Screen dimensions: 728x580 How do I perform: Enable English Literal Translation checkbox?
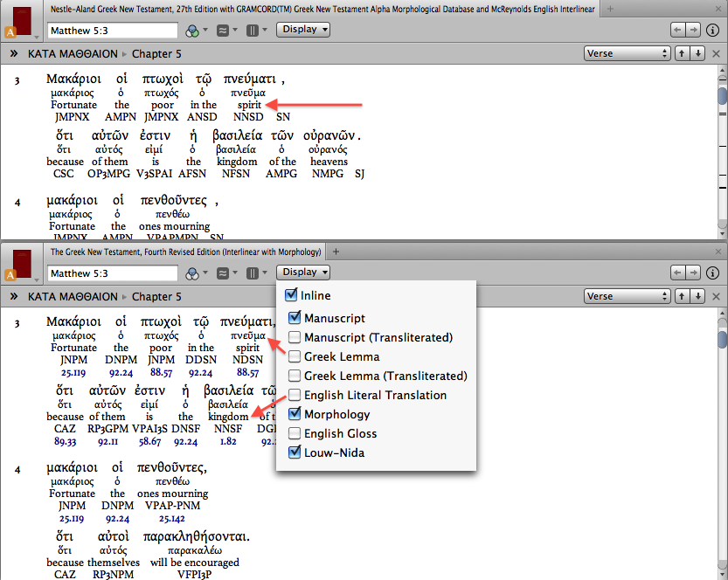pyautogui.click(x=295, y=395)
